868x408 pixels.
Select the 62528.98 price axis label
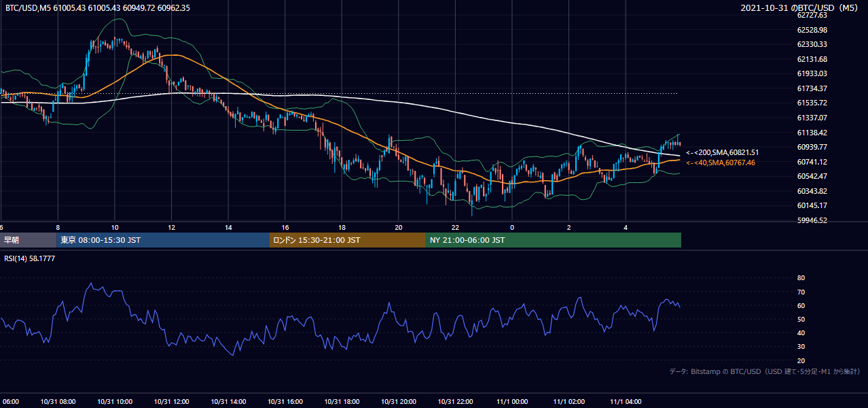tap(812, 30)
